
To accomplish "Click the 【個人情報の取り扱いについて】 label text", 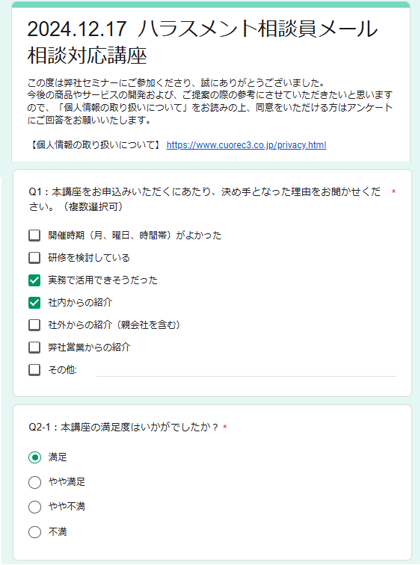I will pyautogui.click(x=94, y=145).
